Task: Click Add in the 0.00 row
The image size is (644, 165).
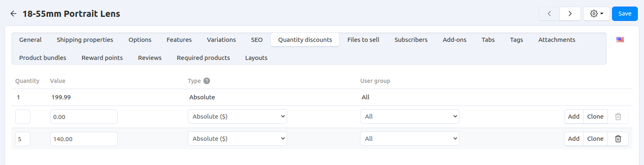Action: pos(573,117)
